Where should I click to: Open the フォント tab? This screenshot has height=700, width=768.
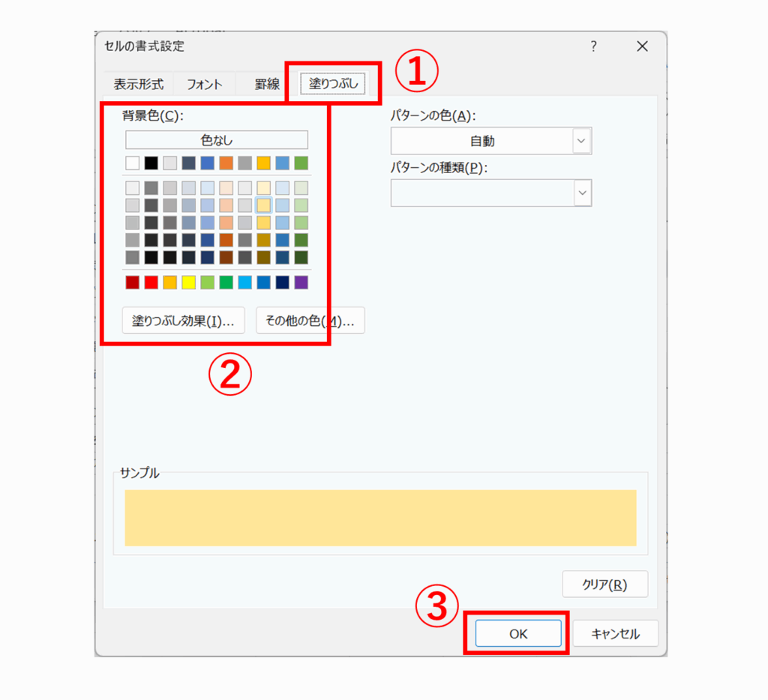(x=204, y=84)
